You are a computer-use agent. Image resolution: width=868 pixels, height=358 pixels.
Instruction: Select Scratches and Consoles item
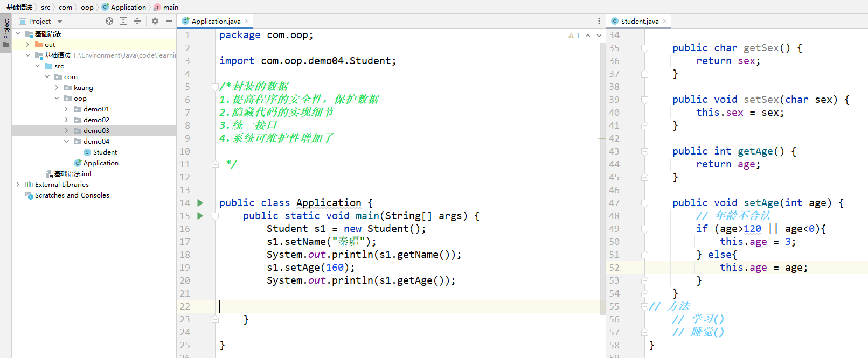tap(67, 195)
